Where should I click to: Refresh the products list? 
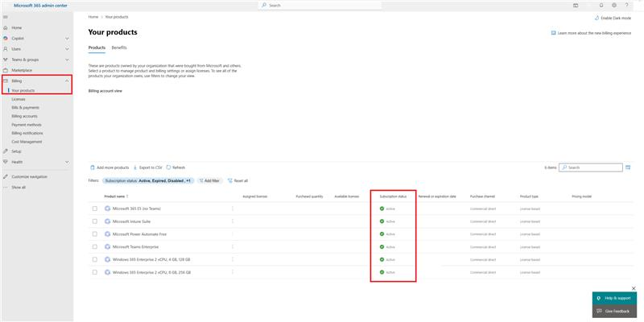(x=175, y=167)
